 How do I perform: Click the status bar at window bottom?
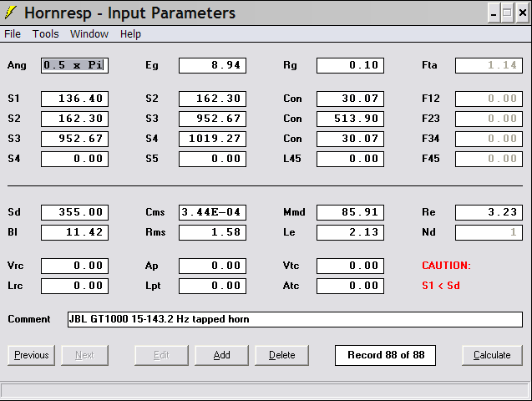tap(265, 390)
